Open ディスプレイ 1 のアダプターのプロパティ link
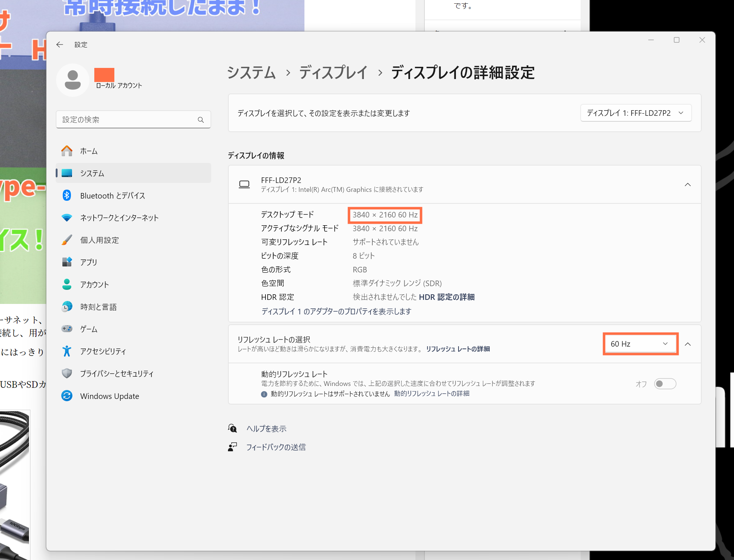 pyautogui.click(x=336, y=311)
